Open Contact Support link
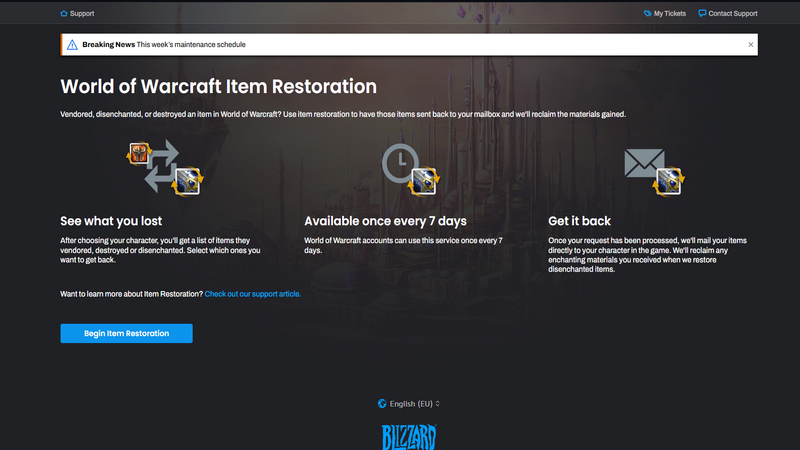This screenshot has height=450, width=800. 728,14
